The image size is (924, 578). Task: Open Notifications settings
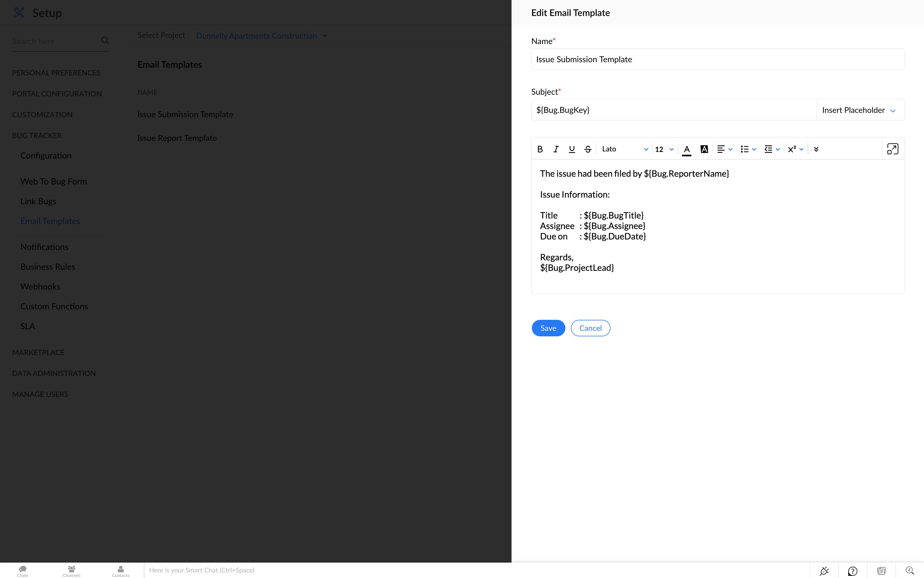pyautogui.click(x=44, y=247)
